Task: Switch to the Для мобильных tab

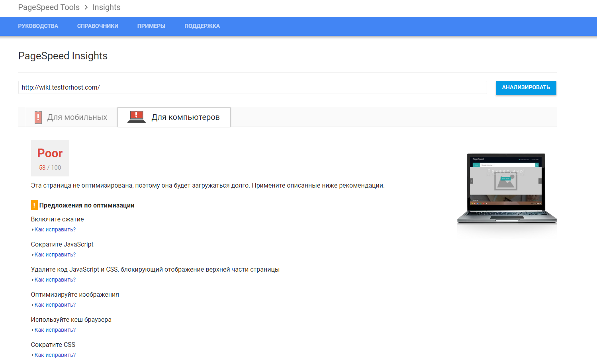Action: pyautogui.click(x=71, y=117)
